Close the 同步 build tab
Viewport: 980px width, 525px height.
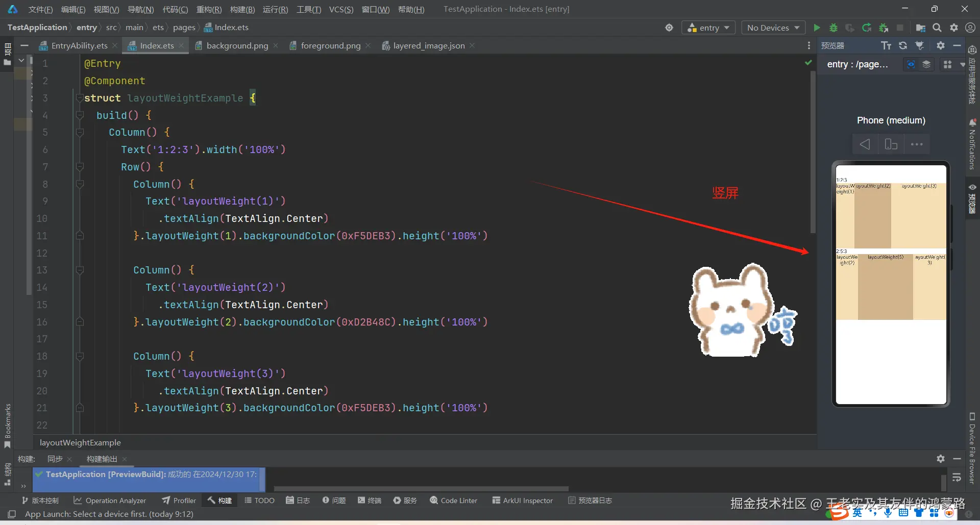(x=70, y=459)
